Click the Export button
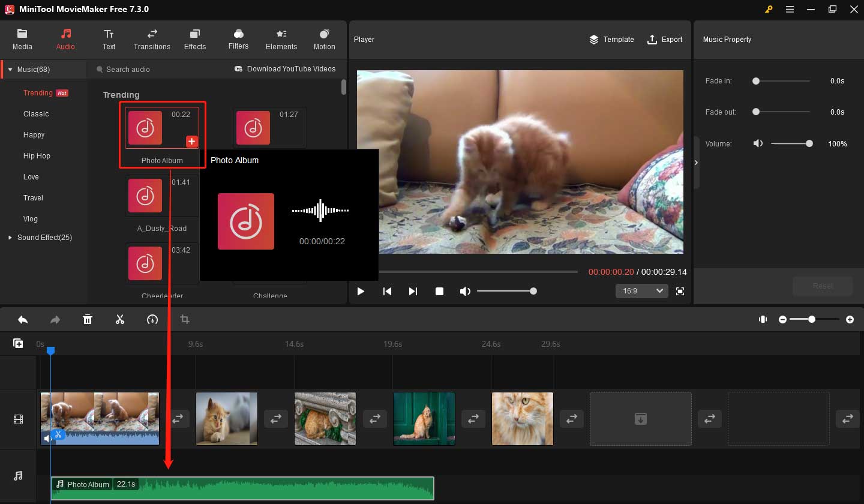 664,40
